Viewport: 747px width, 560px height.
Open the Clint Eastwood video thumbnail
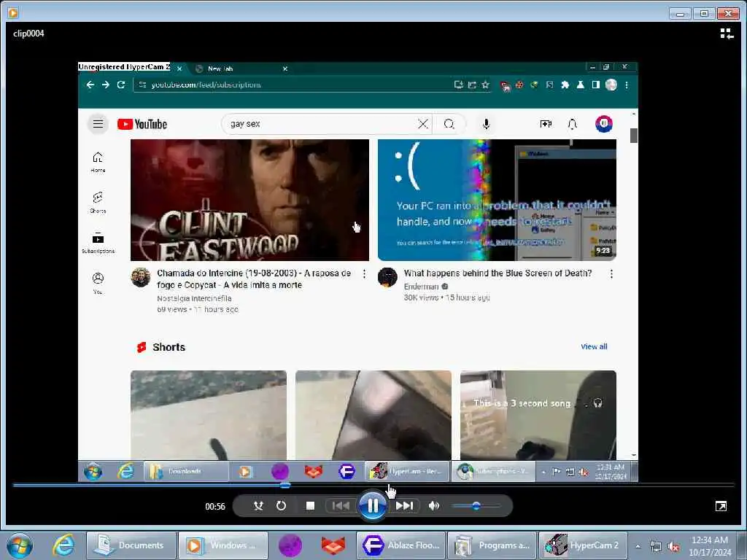pyautogui.click(x=249, y=200)
